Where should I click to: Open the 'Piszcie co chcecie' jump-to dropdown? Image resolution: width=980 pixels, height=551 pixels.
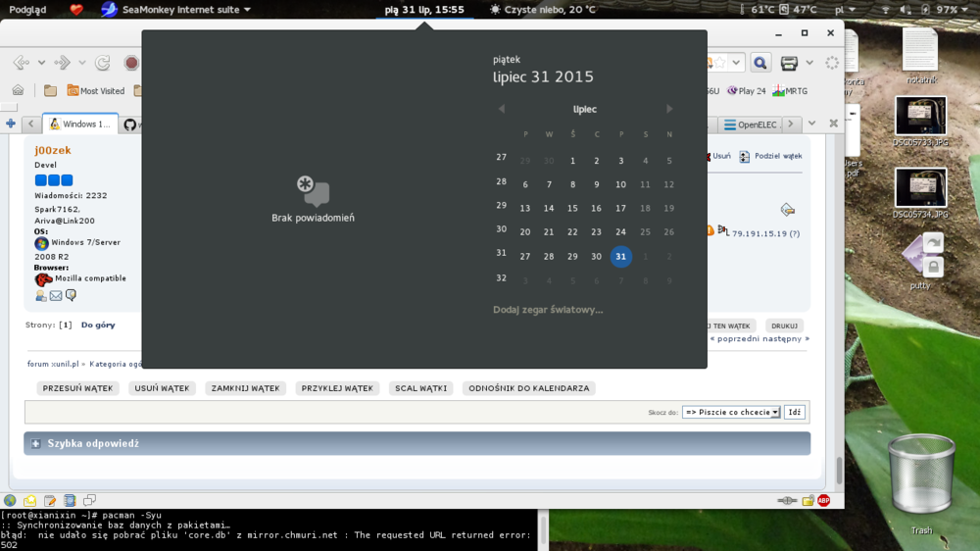731,412
